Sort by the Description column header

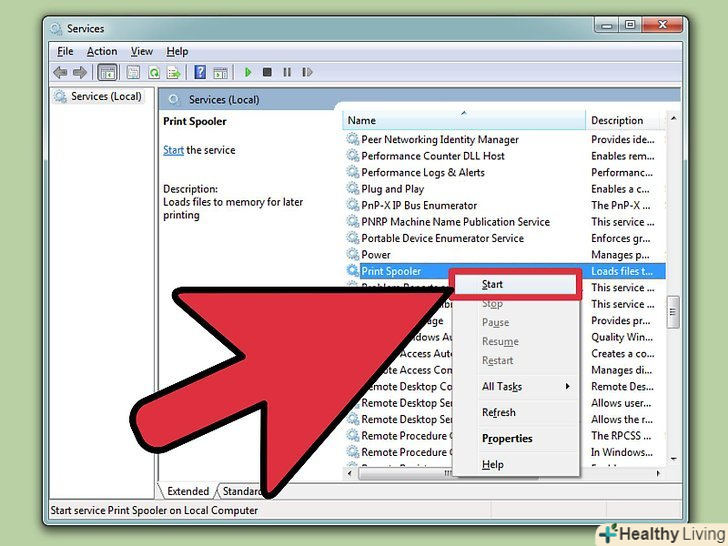tap(622, 120)
